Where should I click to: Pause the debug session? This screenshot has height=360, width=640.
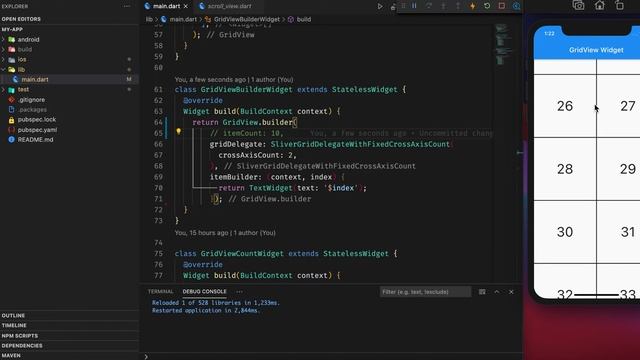pyautogui.click(x=414, y=6)
